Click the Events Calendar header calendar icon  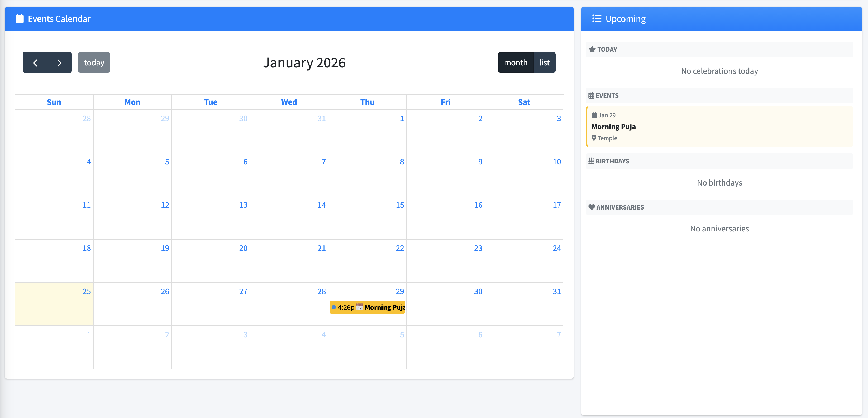(20, 18)
